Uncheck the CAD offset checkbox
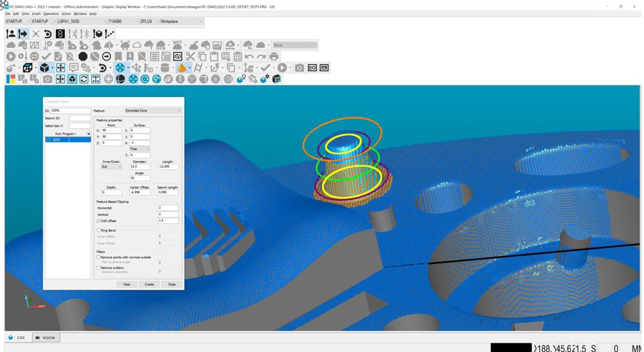Image resolution: width=644 pixels, height=352 pixels. pyautogui.click(x=99, y=221)
